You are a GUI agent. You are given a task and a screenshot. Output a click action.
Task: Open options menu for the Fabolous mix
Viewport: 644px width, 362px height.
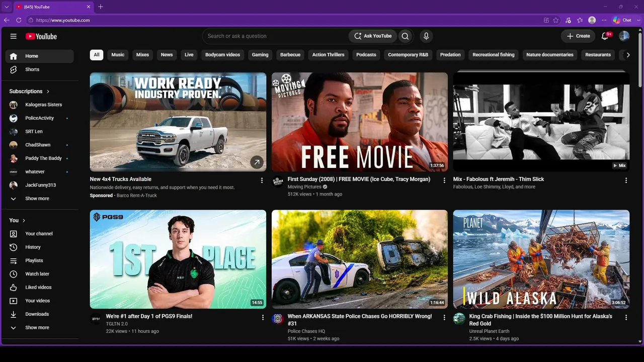point(626,180)
